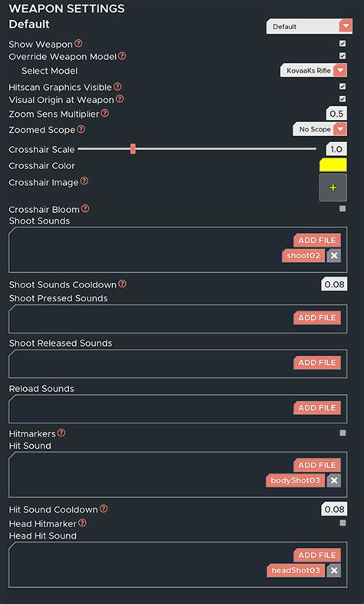Click the Crosshair Scale slider handle
364x604 pixels.
pos(133,148)
